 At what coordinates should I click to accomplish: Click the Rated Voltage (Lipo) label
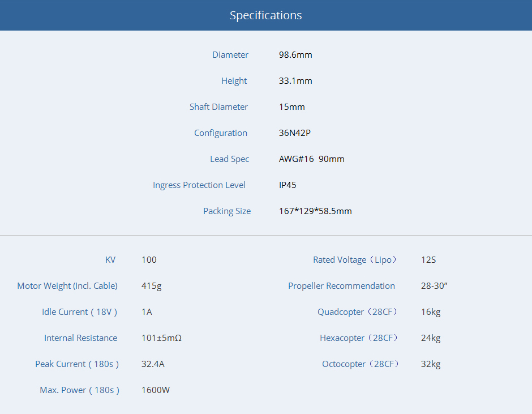(355, 260)
